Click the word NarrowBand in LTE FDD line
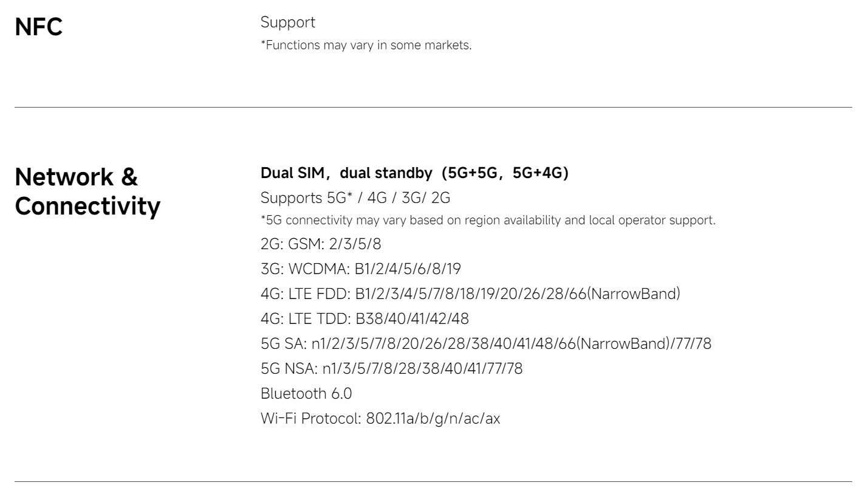 633,294
